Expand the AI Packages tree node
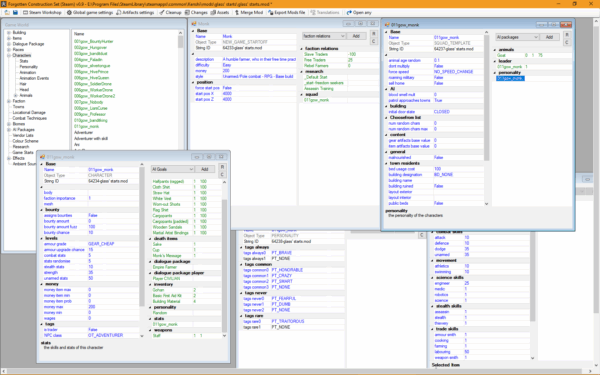 9,130
